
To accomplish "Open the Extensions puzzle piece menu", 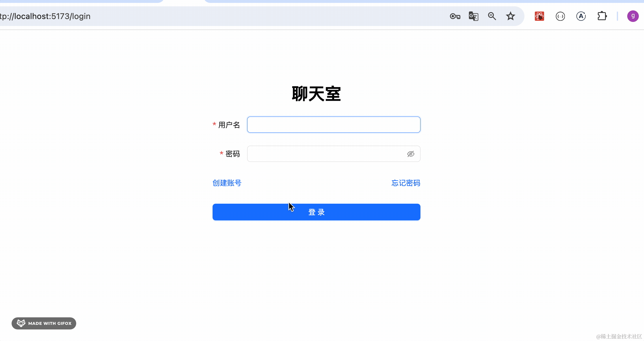I will [602, 16].
